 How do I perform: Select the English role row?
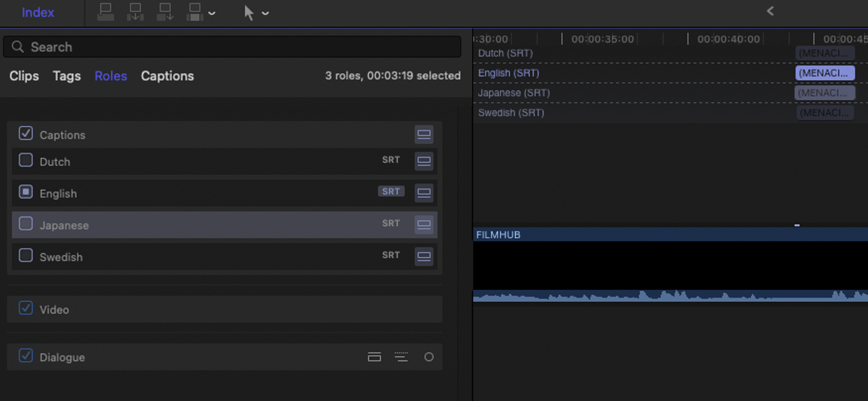[x=224, y=193]
